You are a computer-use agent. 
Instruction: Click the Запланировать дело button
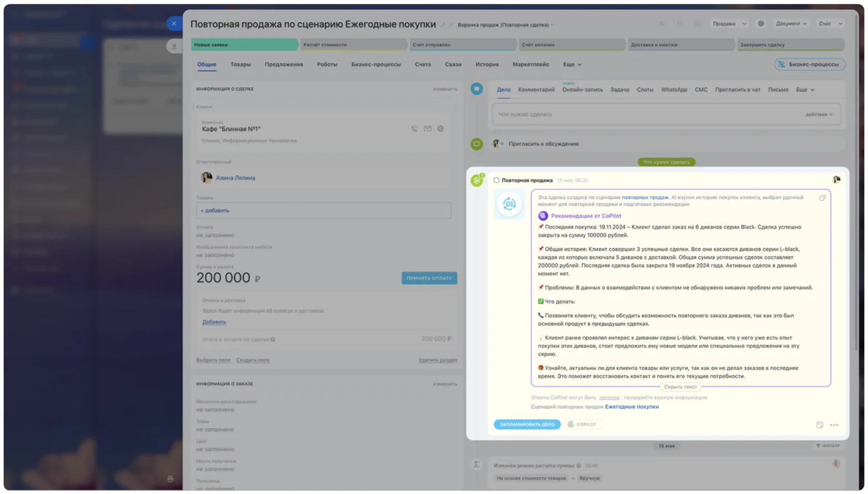(527, 425)
